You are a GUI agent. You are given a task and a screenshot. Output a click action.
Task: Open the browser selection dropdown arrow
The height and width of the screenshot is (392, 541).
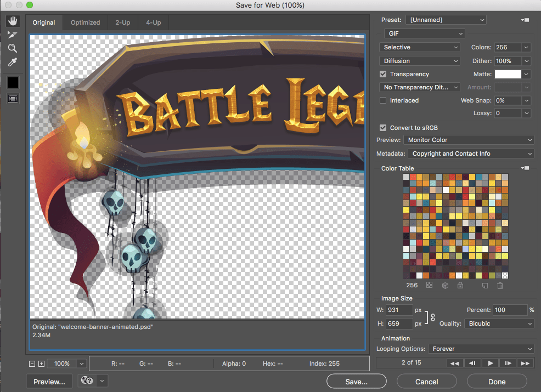click(102, 380)
